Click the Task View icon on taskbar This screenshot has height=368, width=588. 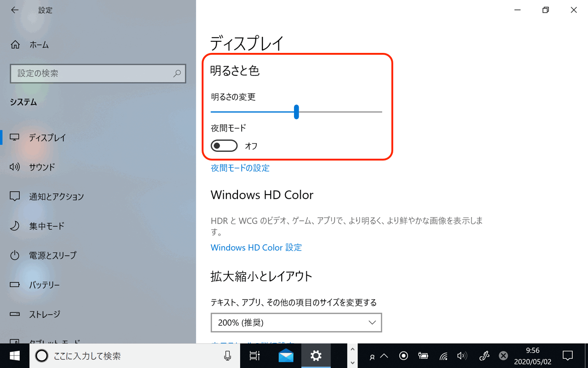click(254, 356)
